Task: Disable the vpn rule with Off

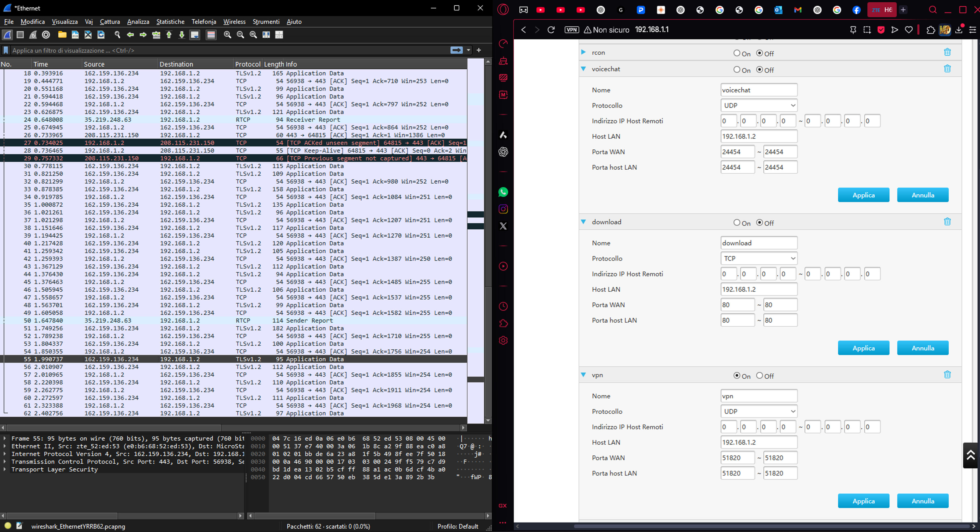Action: pyautogui.click(x=759, y=376)
